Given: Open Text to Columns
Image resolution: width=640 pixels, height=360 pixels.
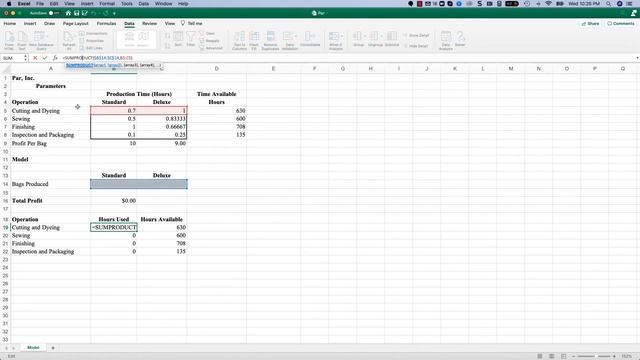Looking at the screenshot, I should [x=240, y=40].
